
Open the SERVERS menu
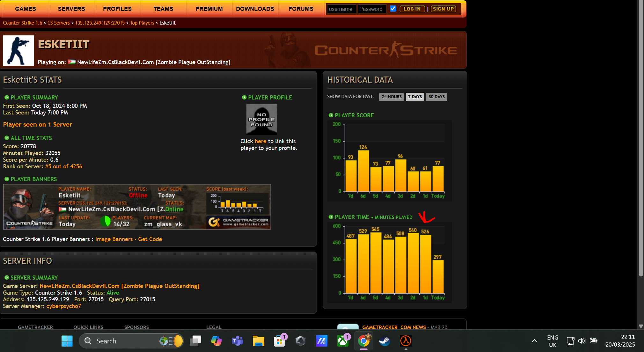coord(71,9)
